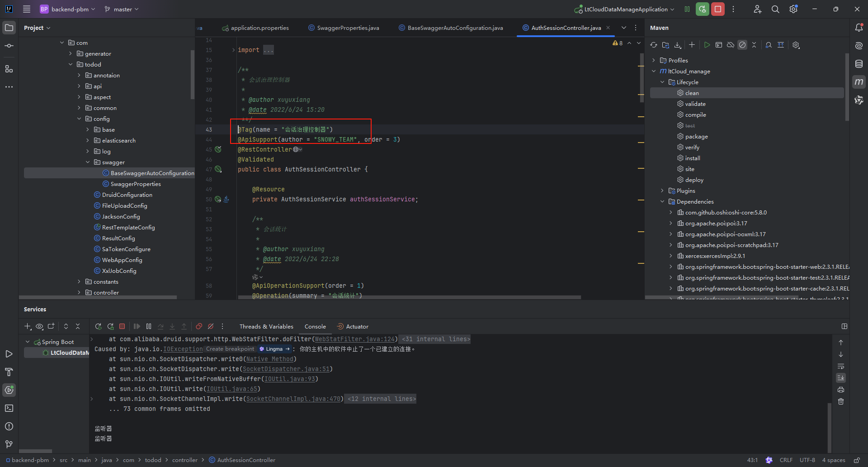Open Maven settings gear

(x=796, y=45)
